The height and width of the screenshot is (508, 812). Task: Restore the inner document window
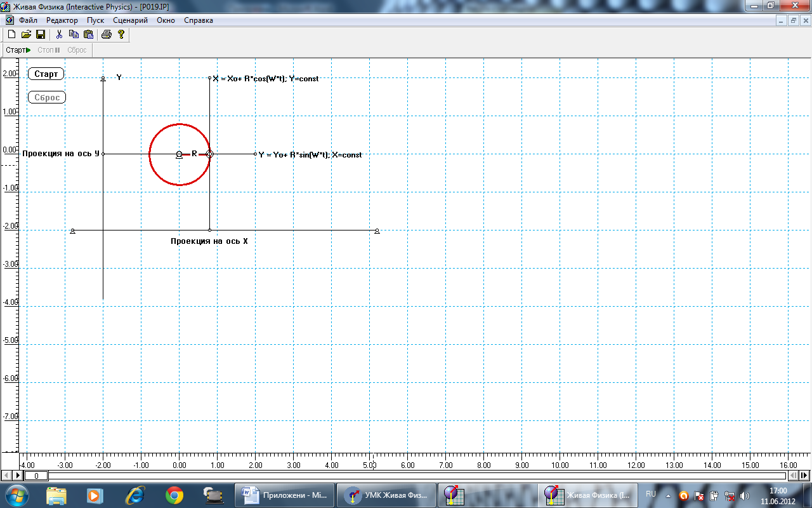click(x=794, y=20)
